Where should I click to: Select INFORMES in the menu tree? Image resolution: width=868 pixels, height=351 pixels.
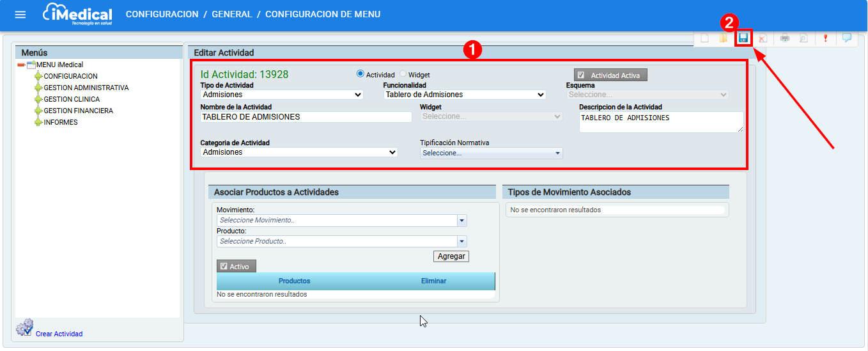[x=61, y=122]
